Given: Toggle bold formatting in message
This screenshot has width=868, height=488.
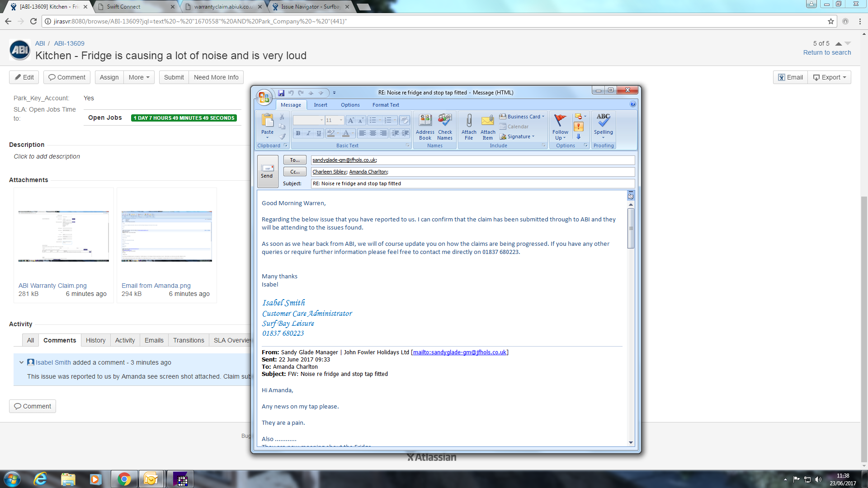Looking at the screenshot, I should (298, 133).
